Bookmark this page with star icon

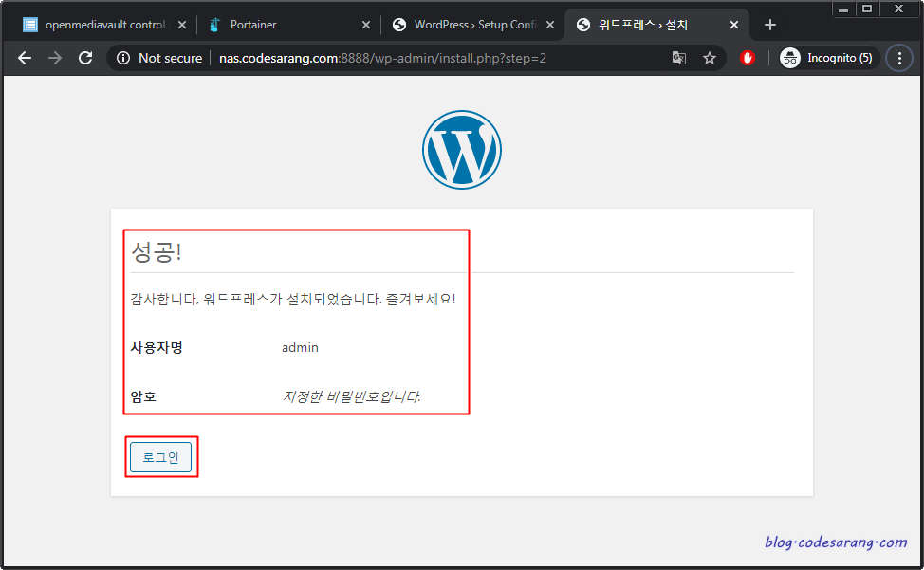point(710,58)
